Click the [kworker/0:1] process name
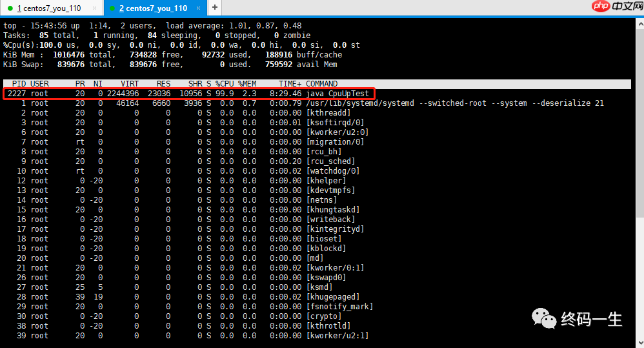 pos(335,268)
